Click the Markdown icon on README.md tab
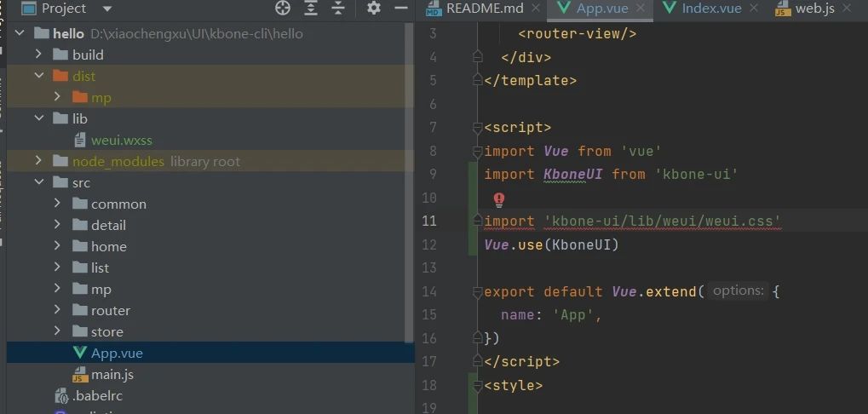 coord(435,9)
